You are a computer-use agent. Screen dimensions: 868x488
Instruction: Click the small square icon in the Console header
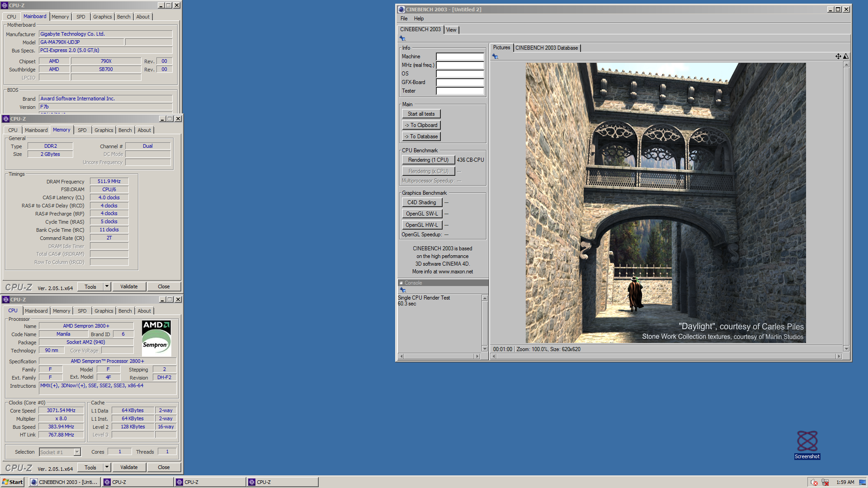401,283
